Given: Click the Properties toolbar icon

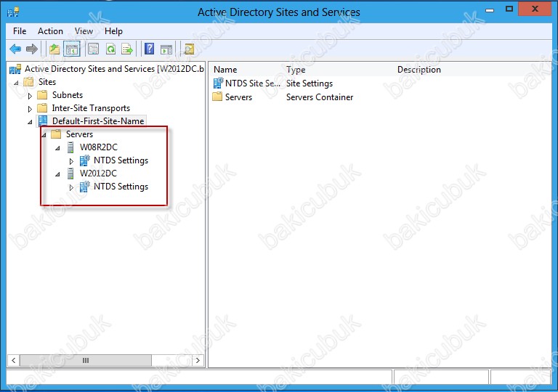Looking at the screenshot, I should pos(93,49).
